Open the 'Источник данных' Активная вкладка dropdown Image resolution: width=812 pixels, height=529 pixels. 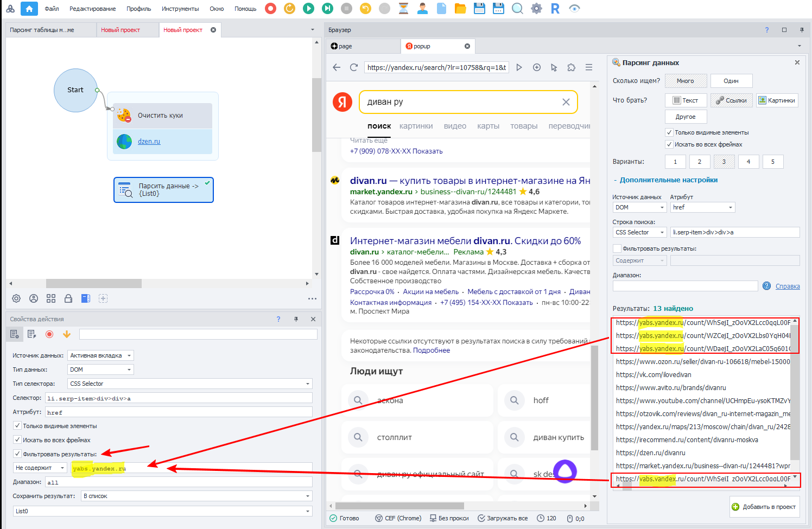click(100, 355)
